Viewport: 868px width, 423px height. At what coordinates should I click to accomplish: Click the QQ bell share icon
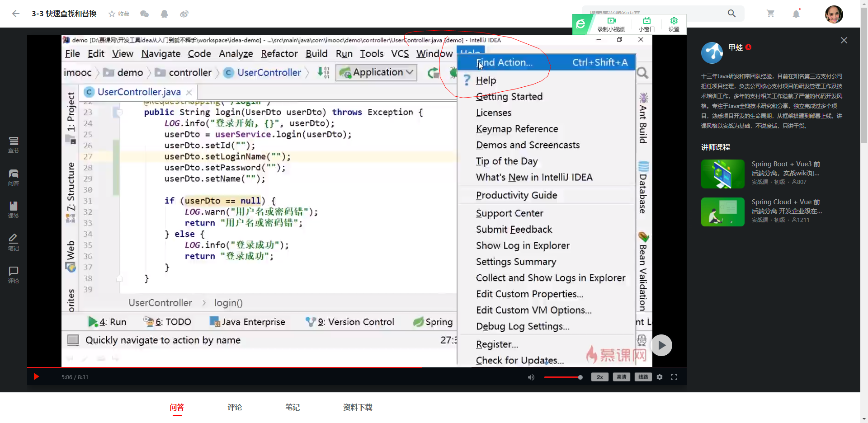pyautogui.click(x=165, y=14)
